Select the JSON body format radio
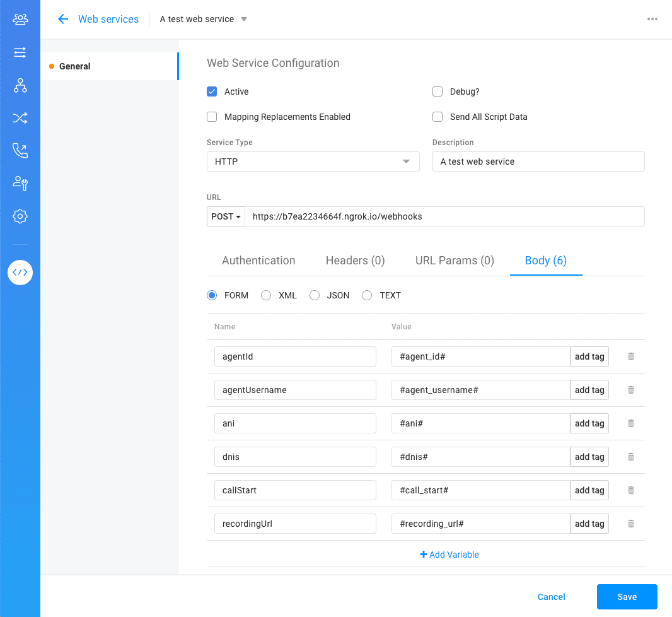Screen dimensions: 672x617 tap(315, 295)
